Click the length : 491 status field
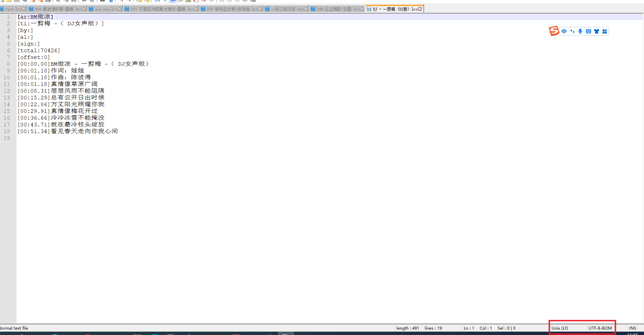This screenshot has width=644, height=335. (x=408, y=328)
